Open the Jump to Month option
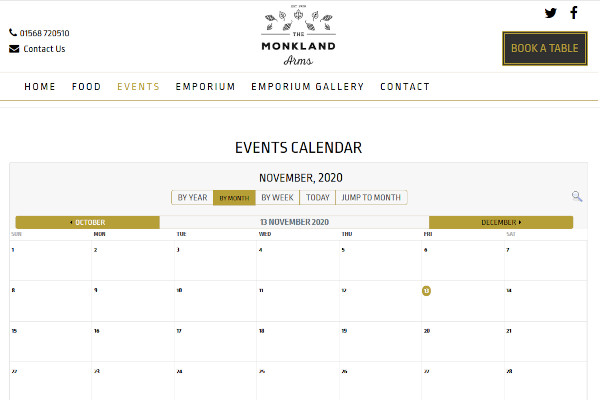Image resolution: width=600 pixels, height=400 pixels. pos(371,197)
